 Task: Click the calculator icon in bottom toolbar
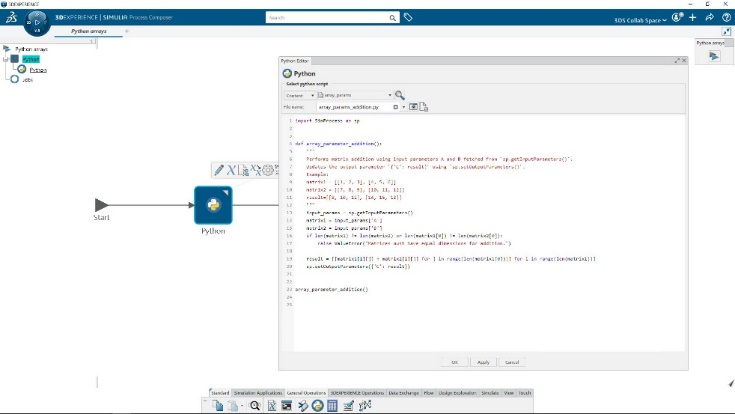[332, 405]
